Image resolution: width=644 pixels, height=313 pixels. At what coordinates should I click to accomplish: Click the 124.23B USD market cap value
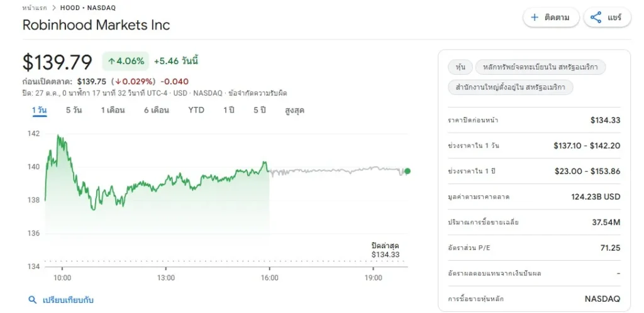[x=596, y=197]
